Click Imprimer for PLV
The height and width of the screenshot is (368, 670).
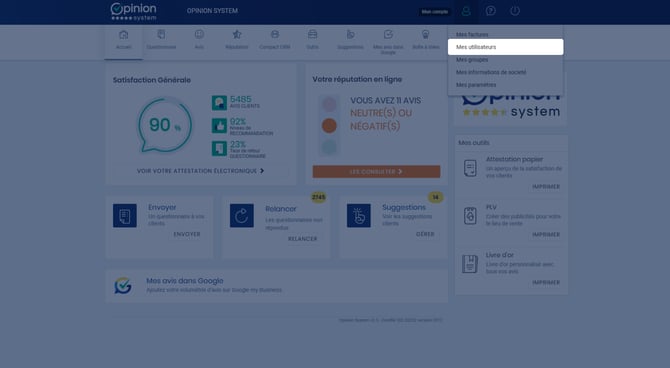pos(546,235)
